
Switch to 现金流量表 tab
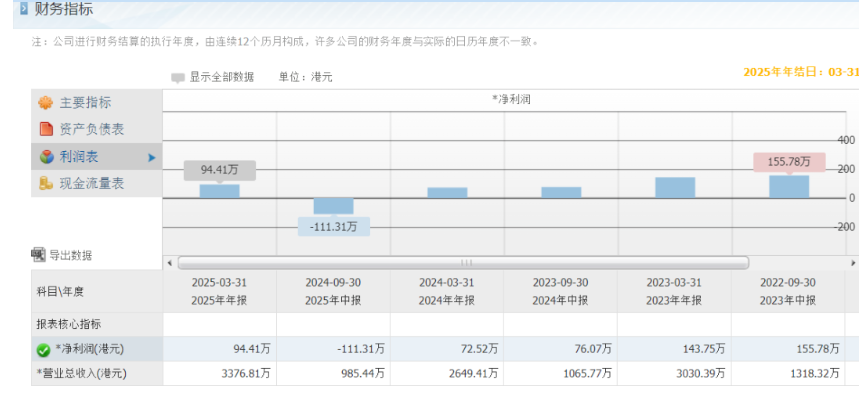coord(96,184)
